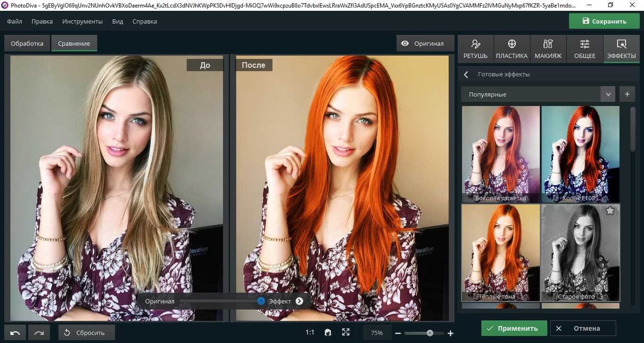Viewport: 644px width, 343px height.
Task: Zoom out with the minus icon
Action: click(398, 333)
